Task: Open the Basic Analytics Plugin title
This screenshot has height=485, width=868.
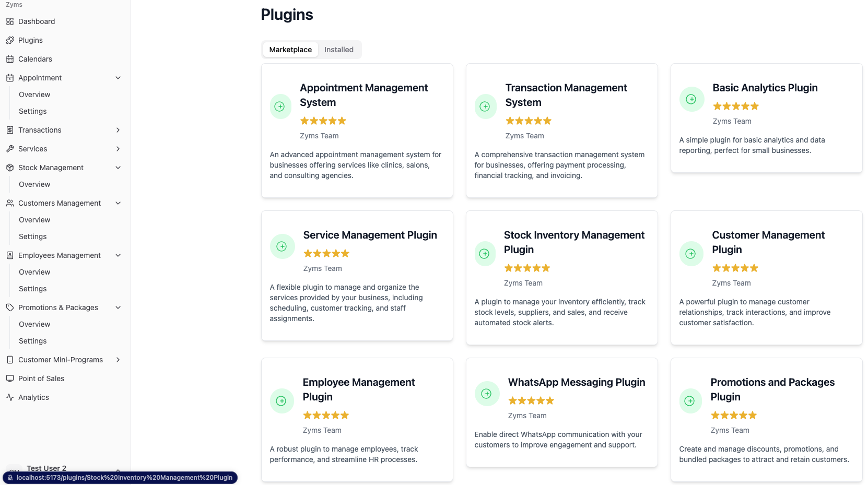Action: pos(765,88)
